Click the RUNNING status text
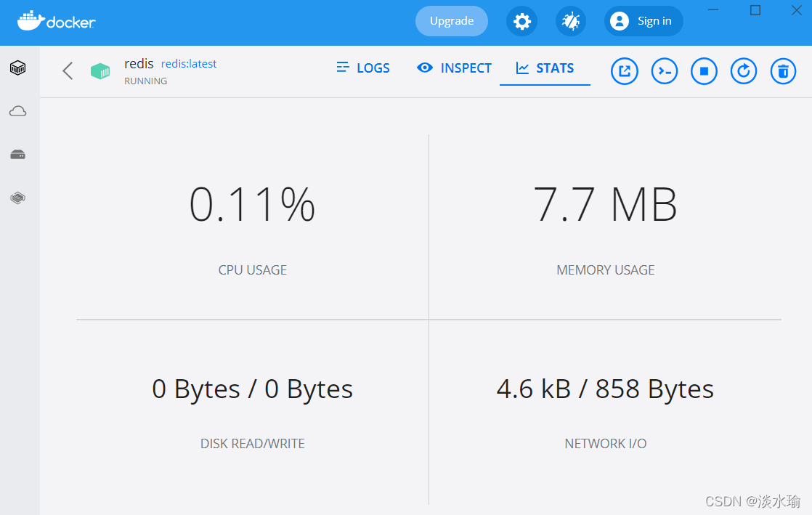 click(x=145, y=81)
